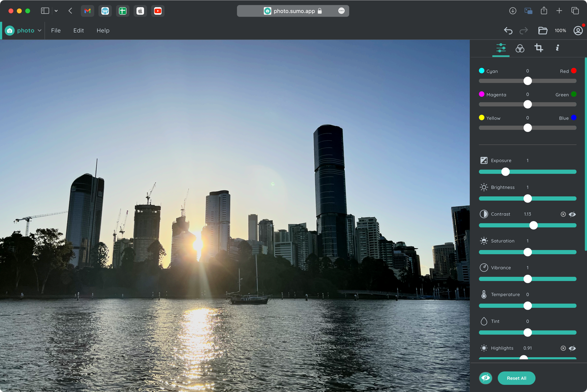This screenshot has width=587, height=392.
Task: Open the folder icon in top bar
Action: 543,30
